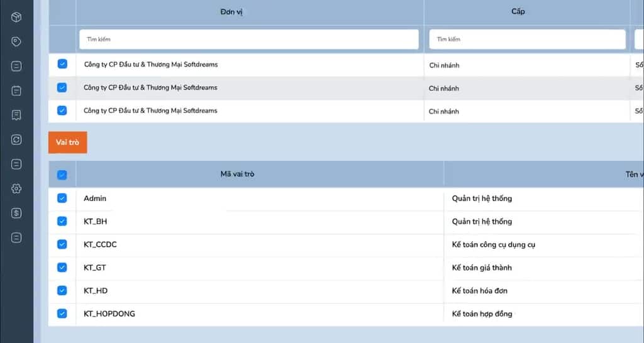Screen dimensions: 644x343
Task: Uncheck the KT_GT role checkbox
Action: pos(62,268)
